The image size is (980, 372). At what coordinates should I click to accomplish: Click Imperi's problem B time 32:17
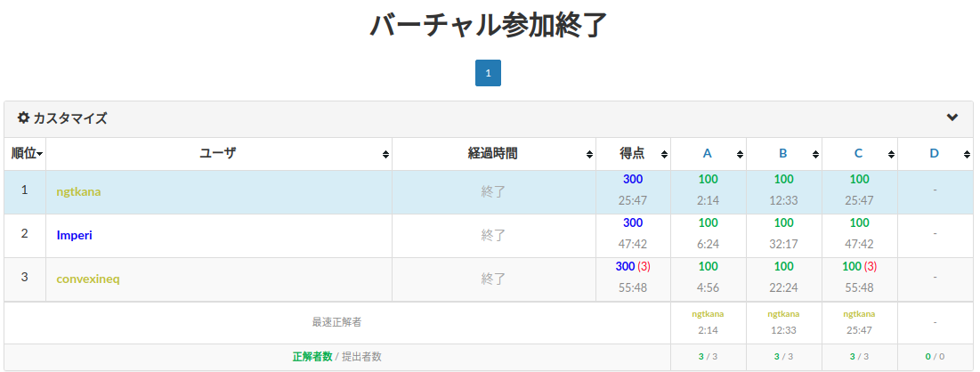[x=784, y=245]
